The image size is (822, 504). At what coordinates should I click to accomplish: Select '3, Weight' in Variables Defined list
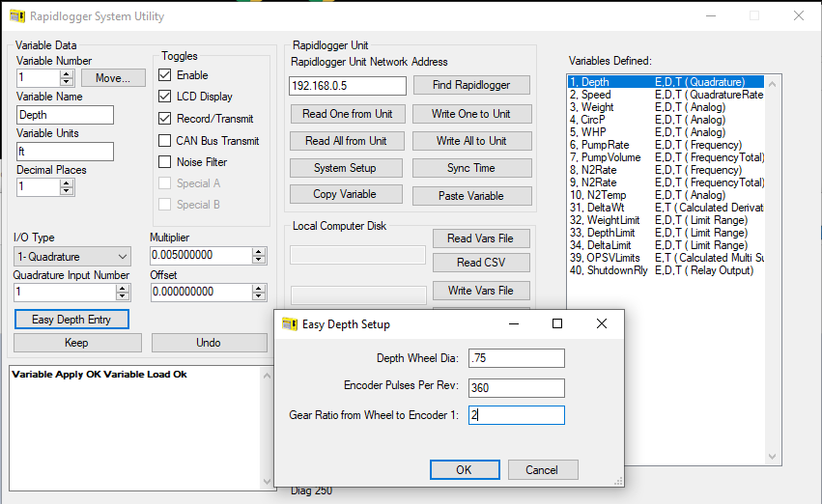click(x=666, y=107)
